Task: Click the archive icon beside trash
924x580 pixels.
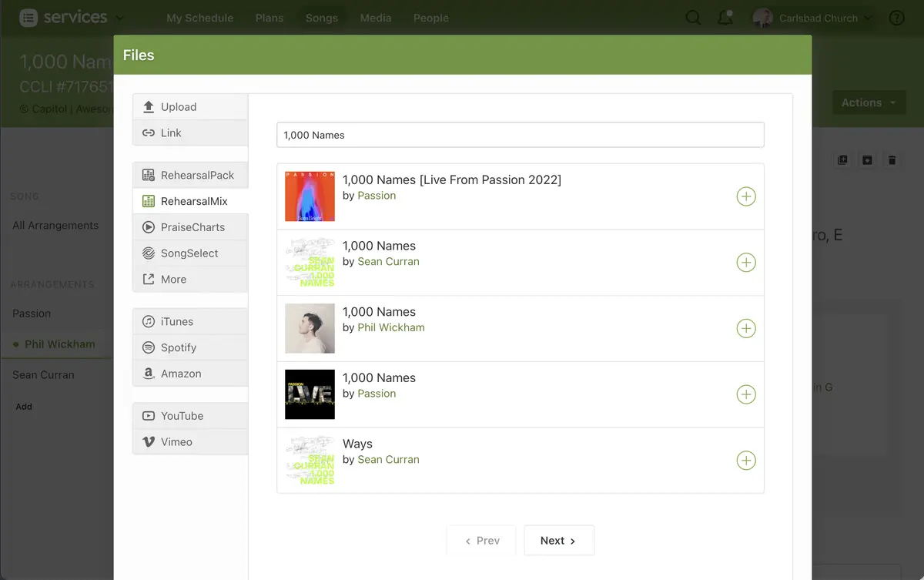Action: coord(867,160)
